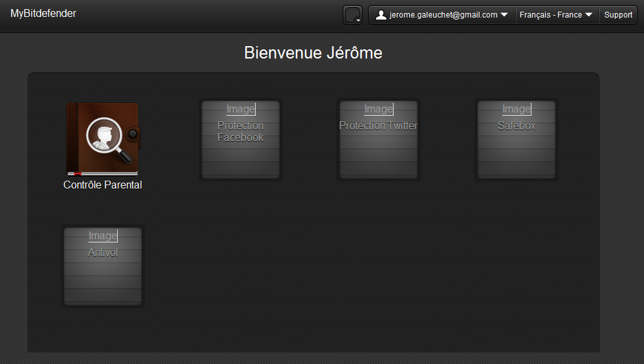Expand the jerome.galeuchet@gmail.com account menu
Viewport: 644px width, 364px height.
pos(442,15)
